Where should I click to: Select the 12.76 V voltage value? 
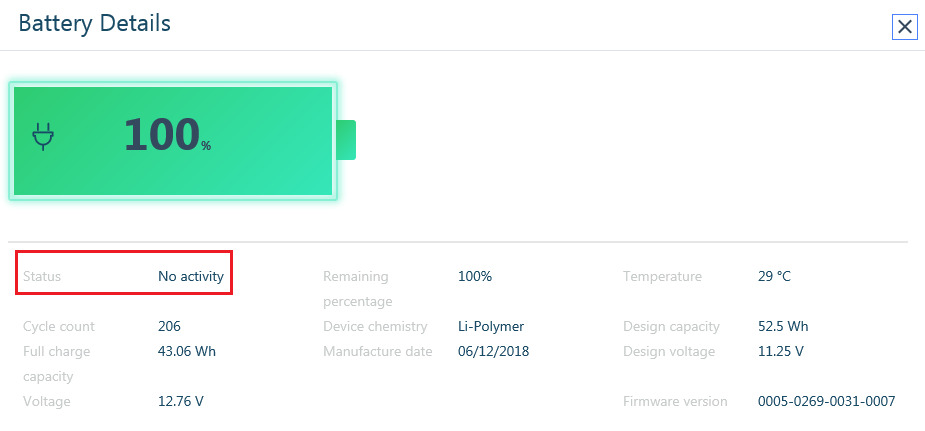181,402
